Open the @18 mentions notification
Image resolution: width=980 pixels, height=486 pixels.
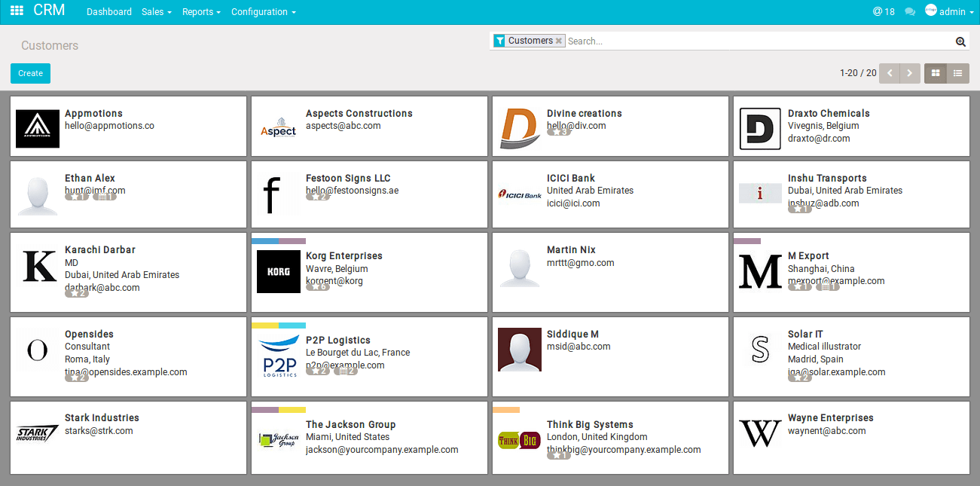(884, 12)
